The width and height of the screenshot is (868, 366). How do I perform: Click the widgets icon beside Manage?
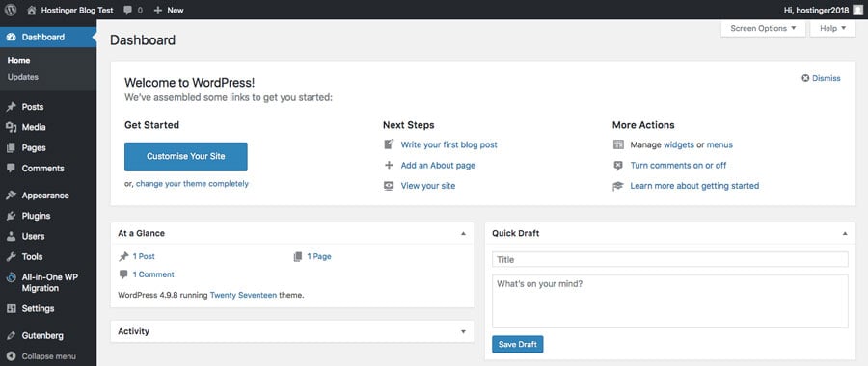tap(618, 144)
